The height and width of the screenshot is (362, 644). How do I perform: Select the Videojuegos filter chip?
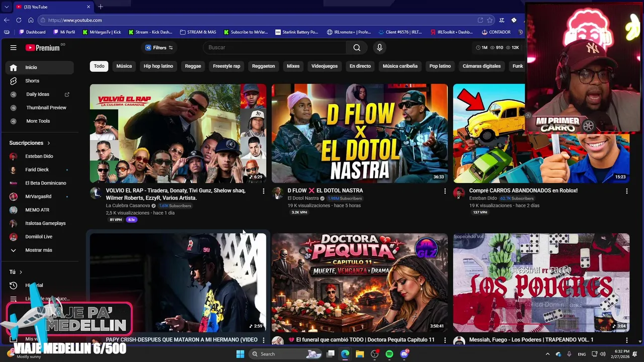tap(325, 66)
